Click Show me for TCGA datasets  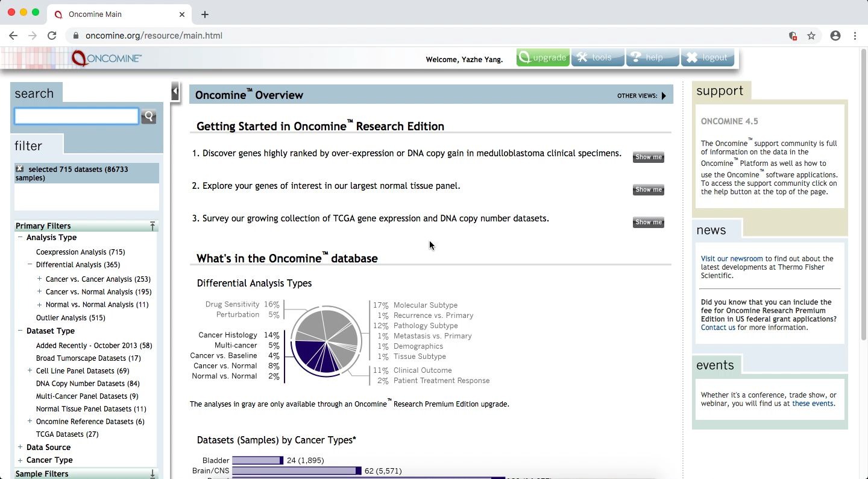tap(649, 223)
